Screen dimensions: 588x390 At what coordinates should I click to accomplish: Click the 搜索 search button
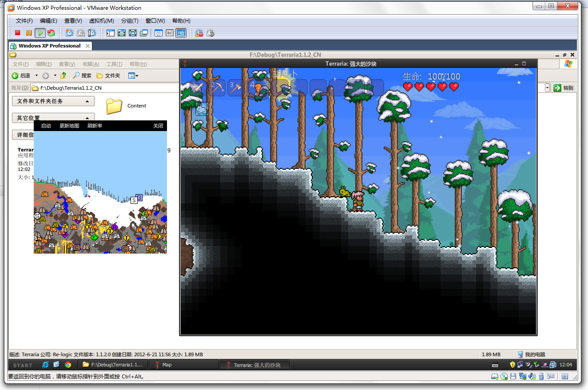(x=83, y=76)
